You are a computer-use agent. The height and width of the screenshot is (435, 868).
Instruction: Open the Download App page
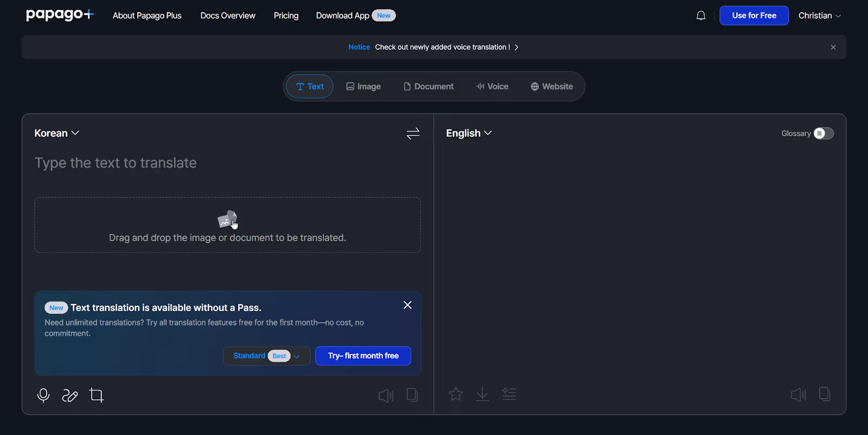click(x=342, y=16)
